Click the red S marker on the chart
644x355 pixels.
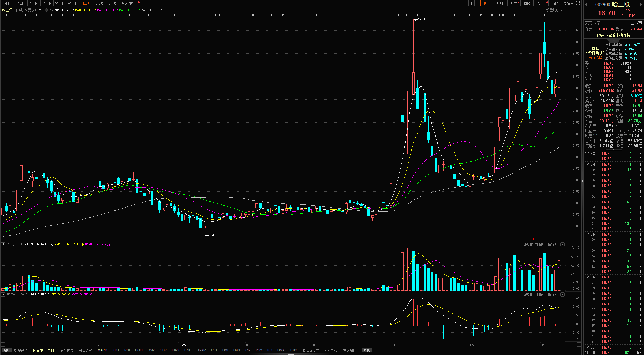point(533,239)
